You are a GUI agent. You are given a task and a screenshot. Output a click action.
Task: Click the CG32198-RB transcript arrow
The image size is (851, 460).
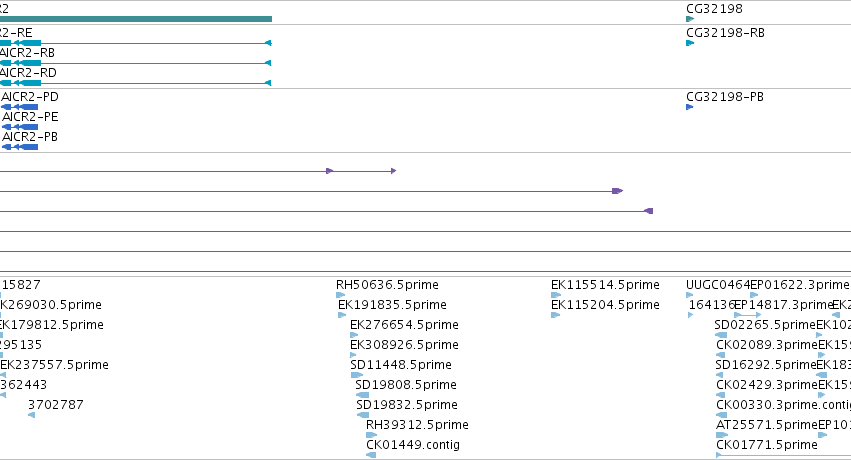pyautogui.click(x=690, y=43)
